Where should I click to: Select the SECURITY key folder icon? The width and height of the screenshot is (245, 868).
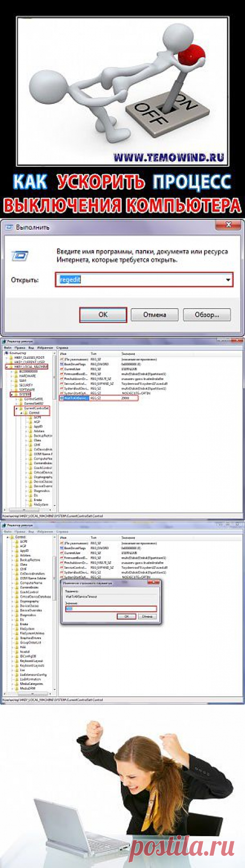(x=16, y=385)
